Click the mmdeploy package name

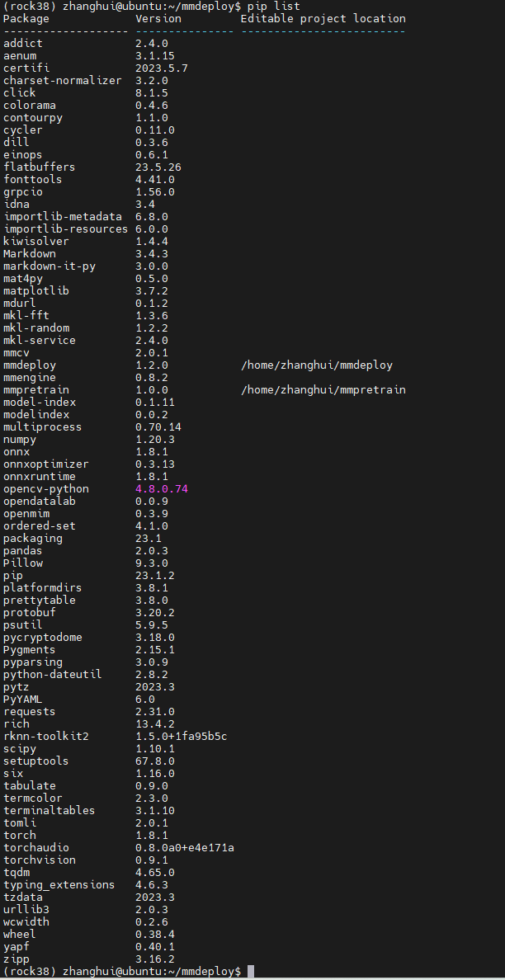30,365
